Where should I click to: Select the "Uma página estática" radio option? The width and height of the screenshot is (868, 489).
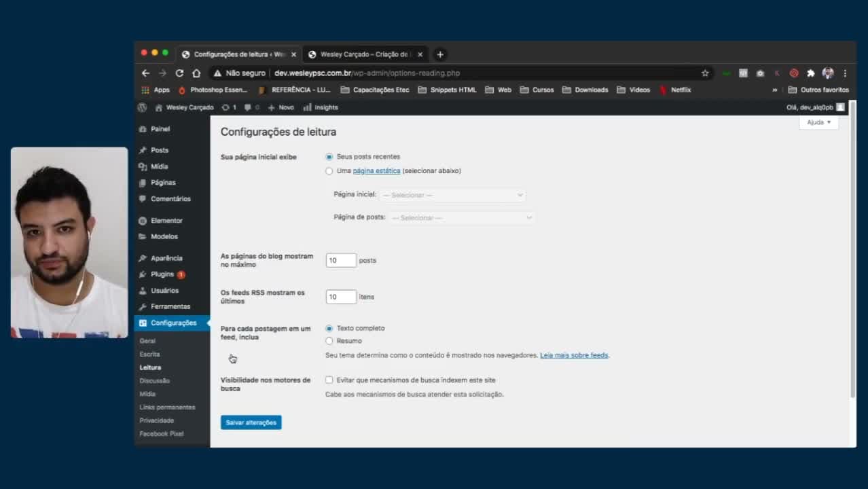329,171
